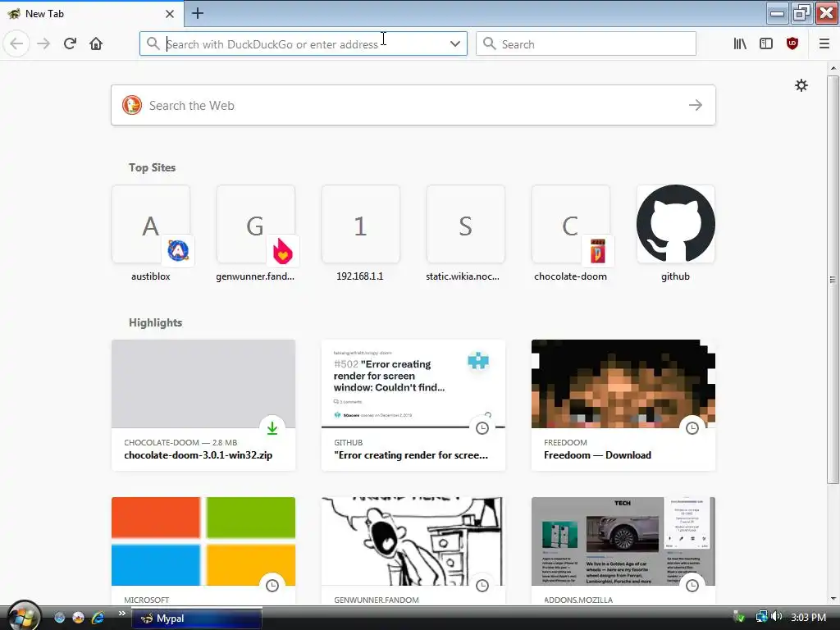
Task: Show sidebars with the sidebar icon
Action: pyautogui.click(x=766, y=43)
